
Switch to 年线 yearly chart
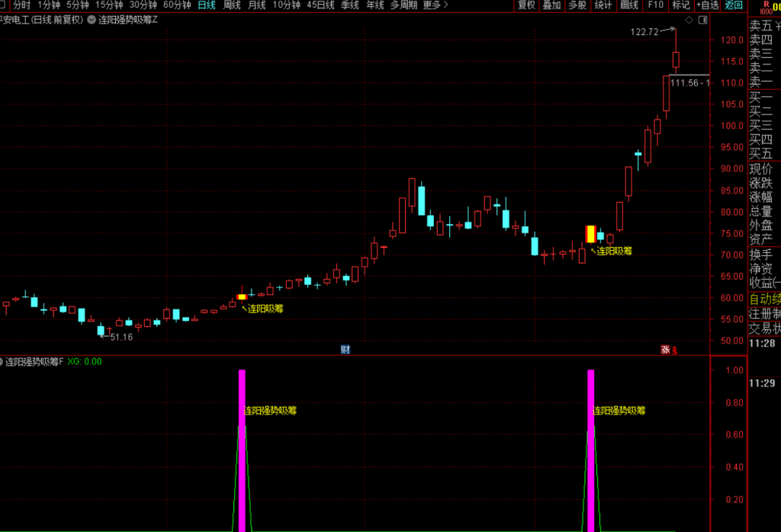tap(374, 5)
